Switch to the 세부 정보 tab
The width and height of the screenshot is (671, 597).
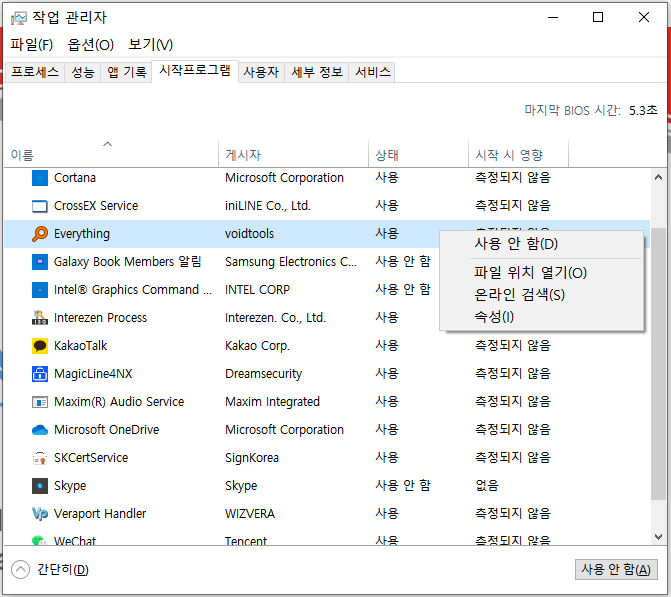point(317,72)
